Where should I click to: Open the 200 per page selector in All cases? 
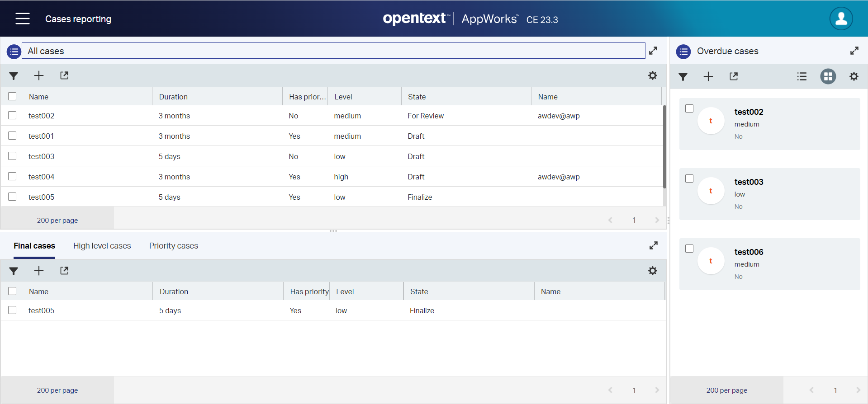57,221
